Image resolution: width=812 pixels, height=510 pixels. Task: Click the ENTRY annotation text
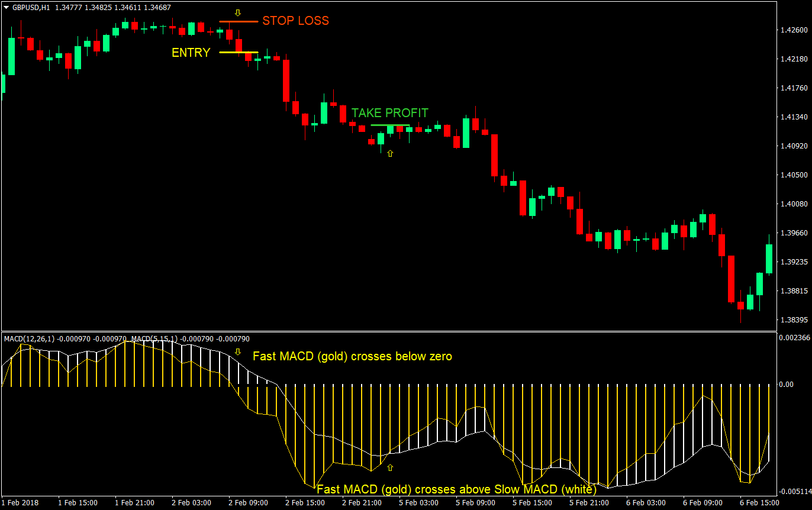pos(191,53)
